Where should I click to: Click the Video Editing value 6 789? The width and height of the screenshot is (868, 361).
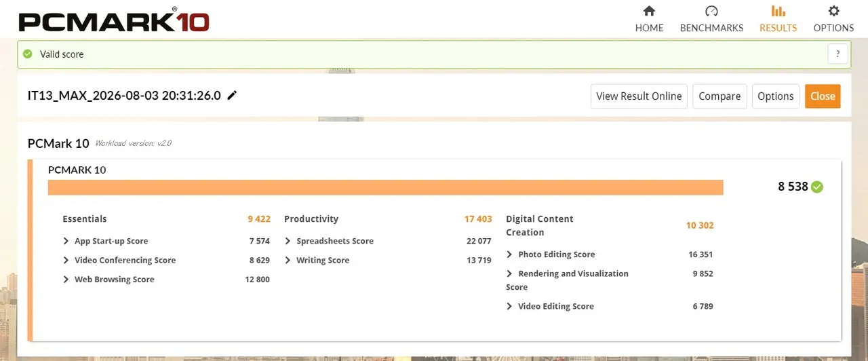tap(703, 306)
